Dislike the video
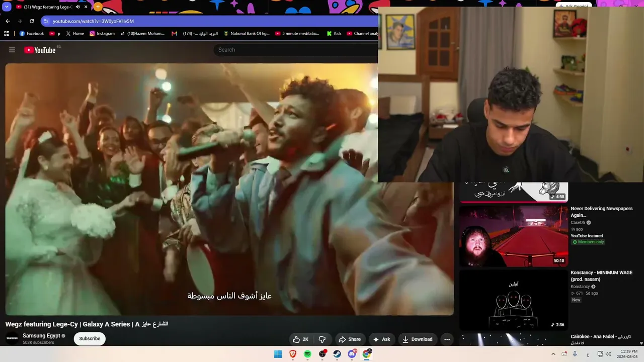Image resolution: width=644 pixels, height=362 pixels. (323, 339)
